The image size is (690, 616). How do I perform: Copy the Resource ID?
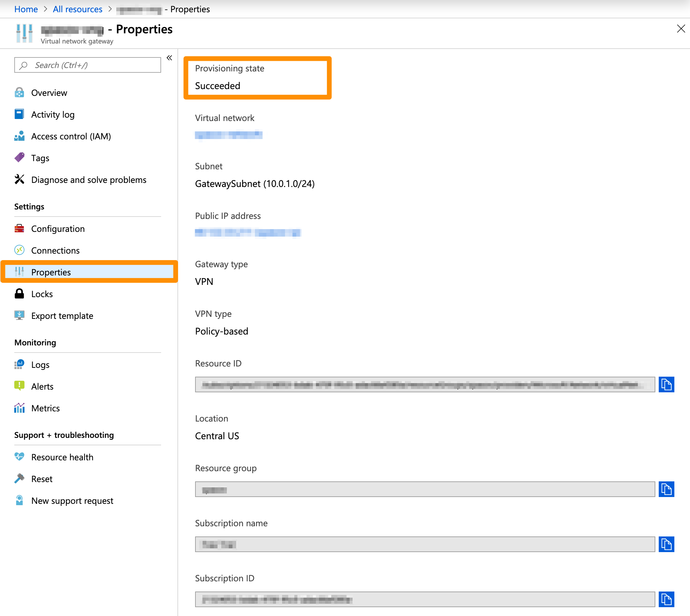coord(667,384)
